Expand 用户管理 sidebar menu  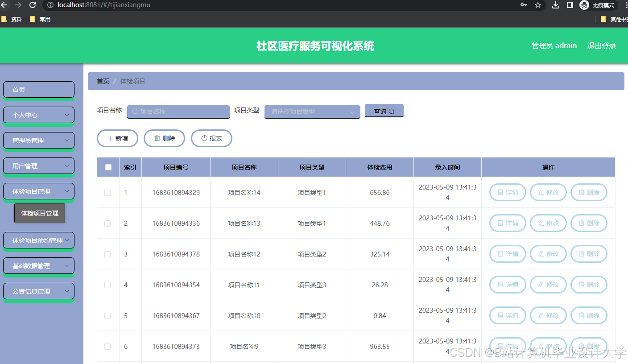point(39,166)
